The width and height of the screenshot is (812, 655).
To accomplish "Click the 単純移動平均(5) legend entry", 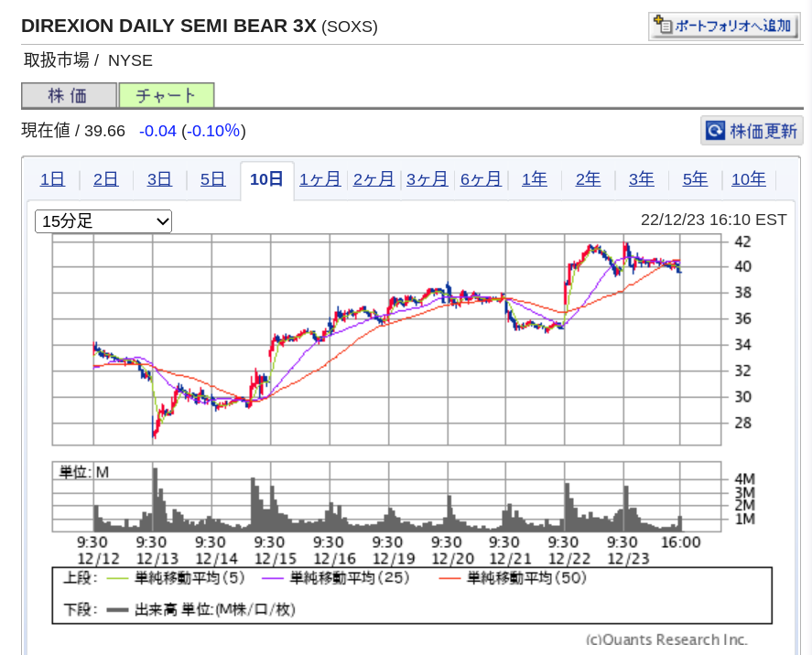I will (x=176, y=578).
